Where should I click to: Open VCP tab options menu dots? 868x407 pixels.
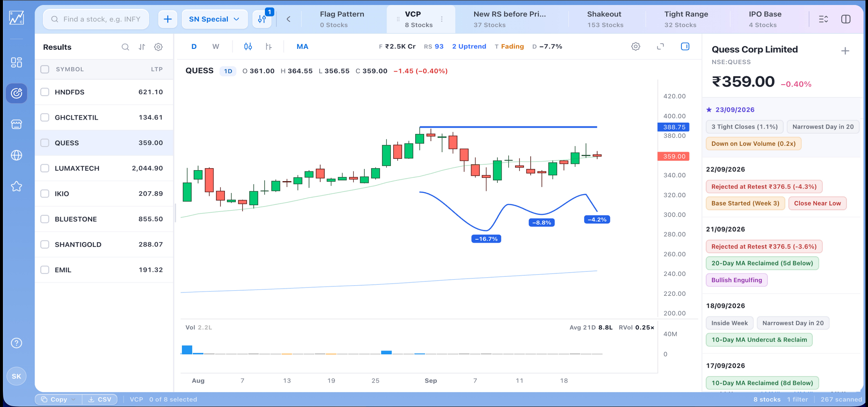(x=442, y=19)
